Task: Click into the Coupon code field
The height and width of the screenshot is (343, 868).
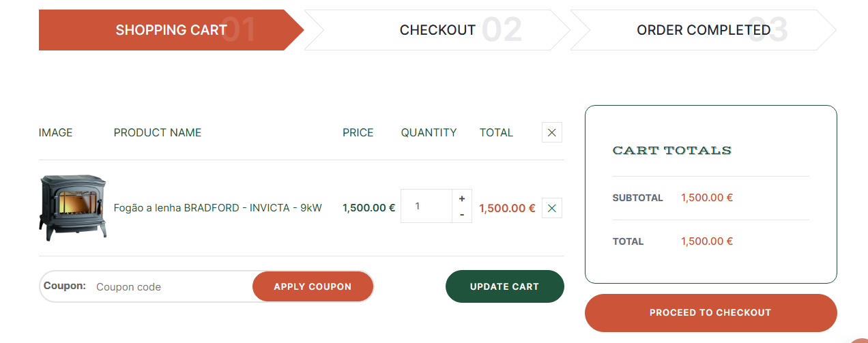Action: (x=172, y=286)
